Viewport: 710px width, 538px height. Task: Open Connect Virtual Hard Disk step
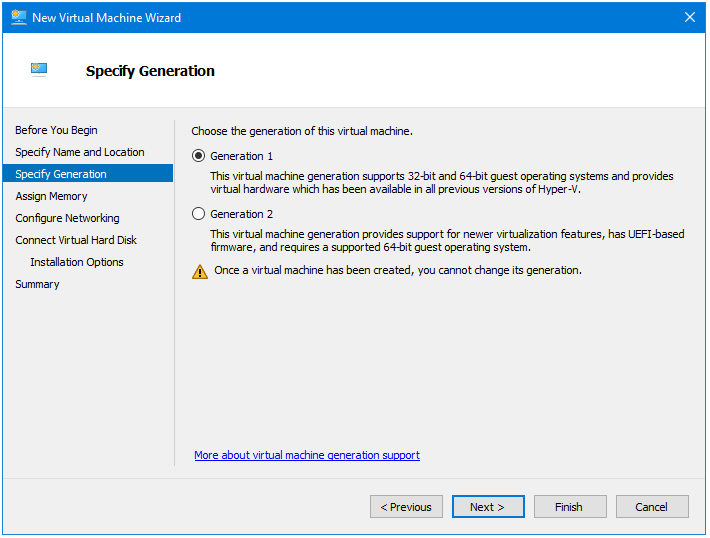point(76,240)
